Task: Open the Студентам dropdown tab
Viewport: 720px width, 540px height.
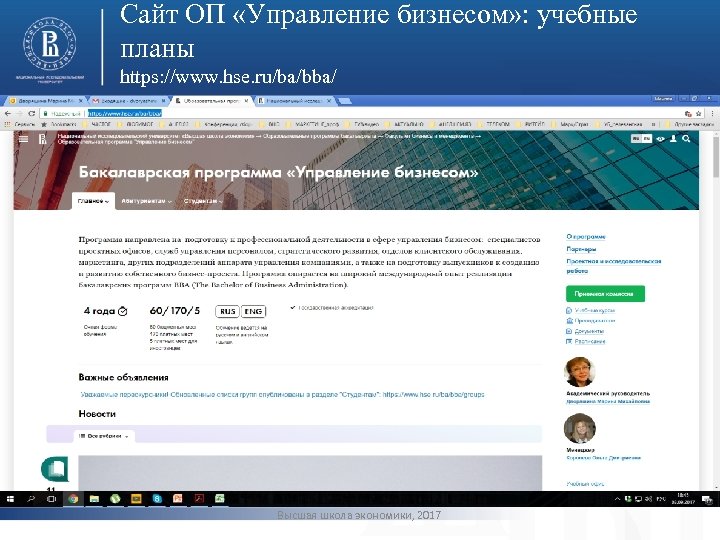Action: pos(202,201)
